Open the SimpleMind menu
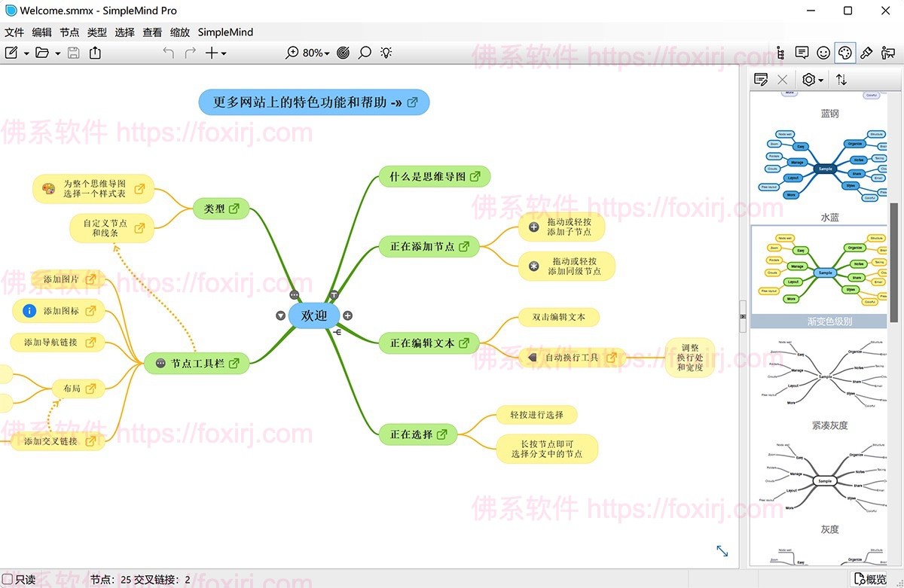Screen dimensions: 904x588 (224, 32)
